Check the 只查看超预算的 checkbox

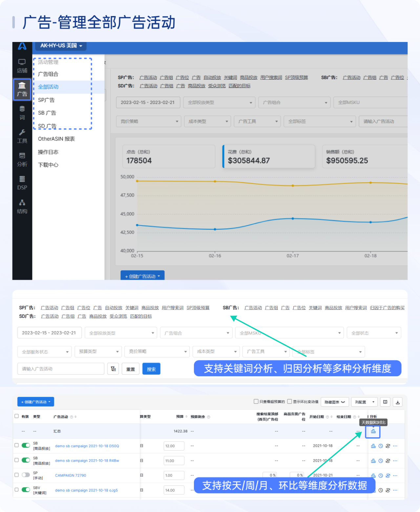(256, 401)
